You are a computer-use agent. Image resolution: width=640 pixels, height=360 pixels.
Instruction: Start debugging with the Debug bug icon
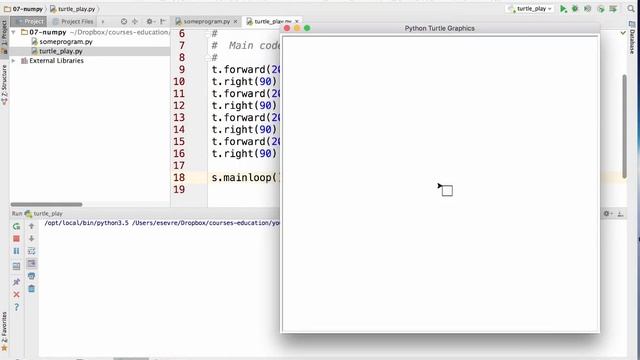click(x=575, y=9)
